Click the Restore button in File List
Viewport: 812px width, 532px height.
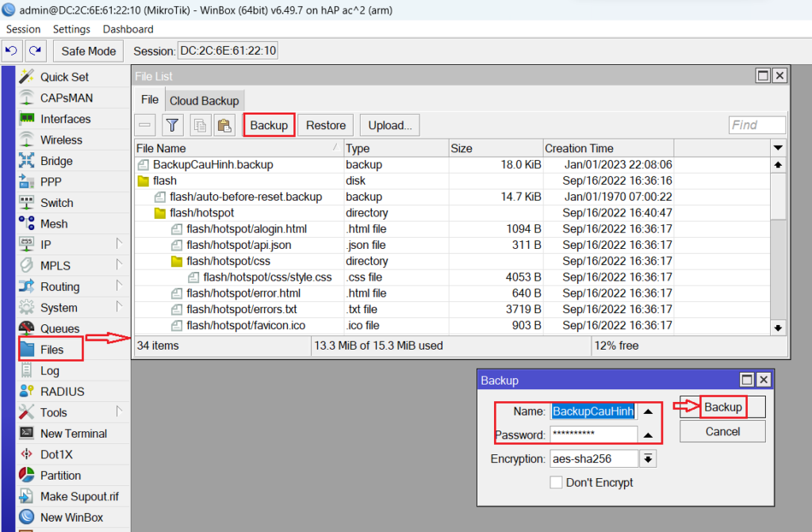pyautogui.click(x=326, y=125)
